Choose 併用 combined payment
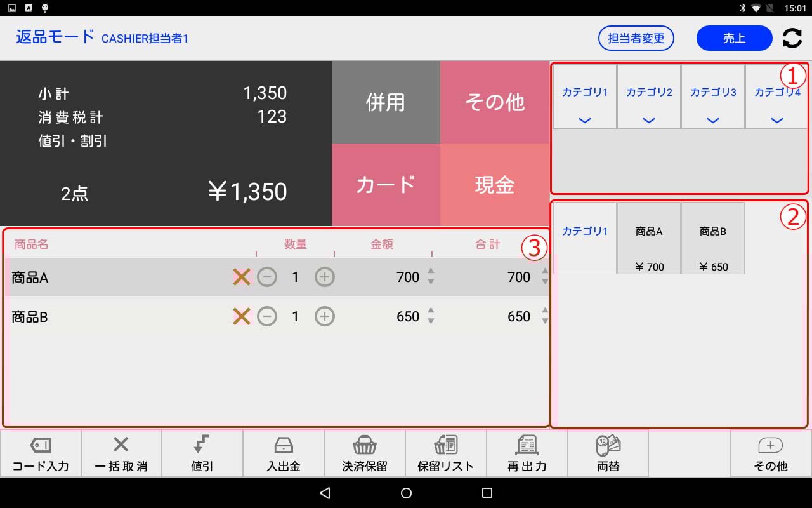 click(386, 102)
